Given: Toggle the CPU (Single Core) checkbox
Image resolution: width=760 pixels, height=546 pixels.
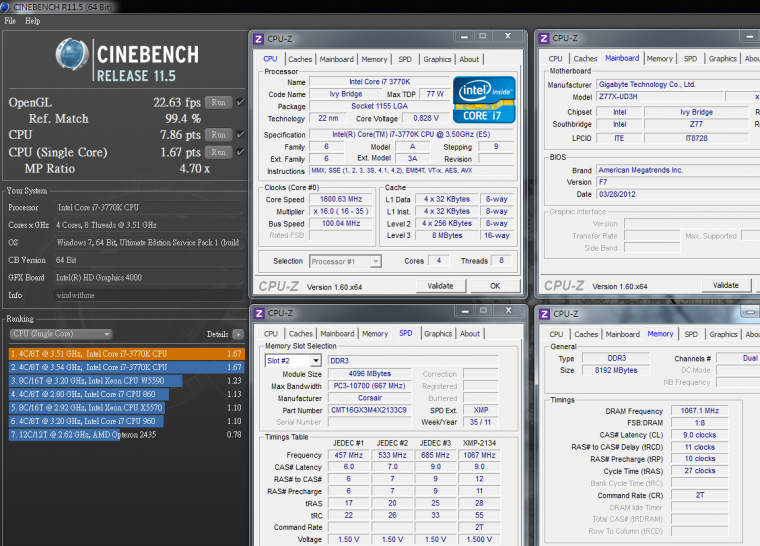Looking at the screenshot, I should 241,152.
